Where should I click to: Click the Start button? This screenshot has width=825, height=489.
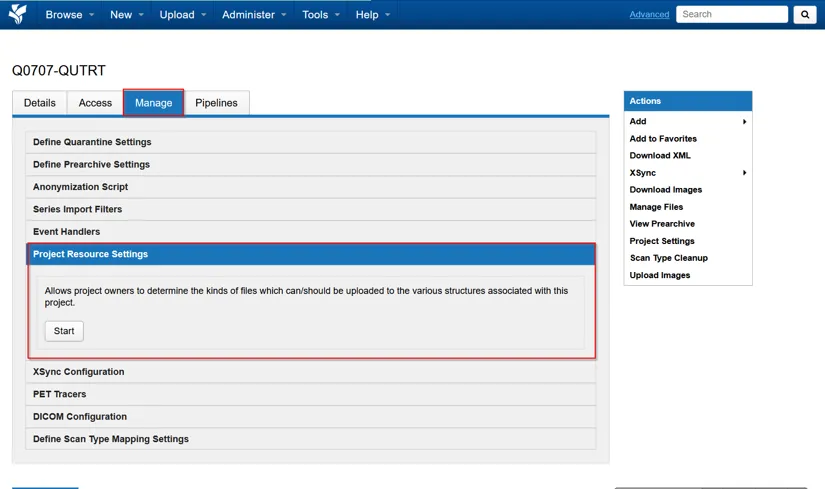64,331
